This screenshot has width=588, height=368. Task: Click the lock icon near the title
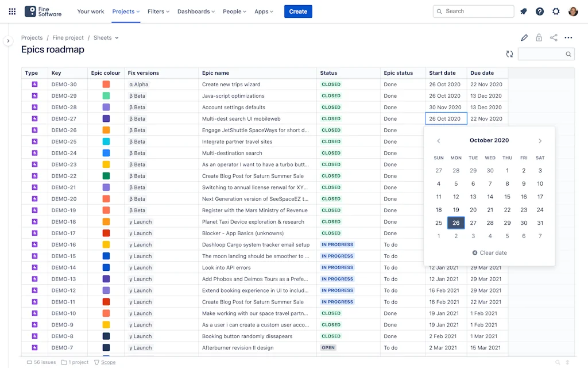pos(539,38)
